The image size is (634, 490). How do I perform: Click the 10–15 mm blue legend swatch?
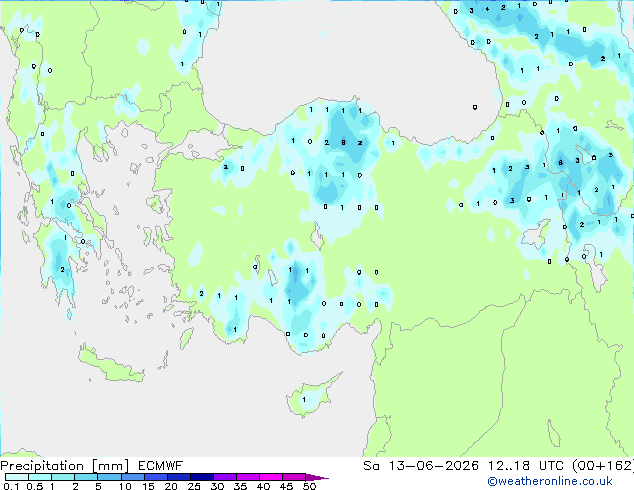point(133,477)
